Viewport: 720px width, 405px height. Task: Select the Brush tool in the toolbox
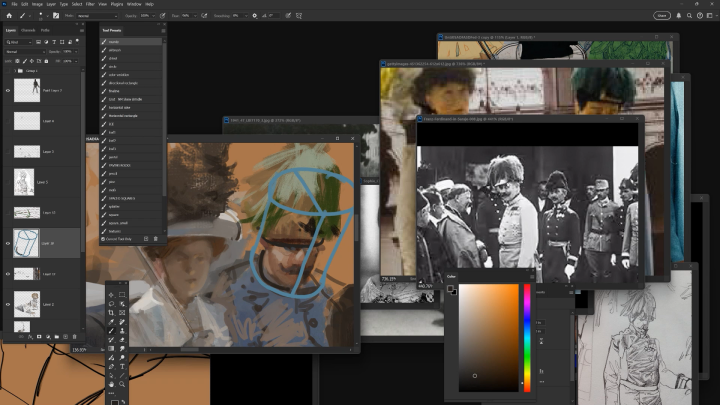point(111,331)
